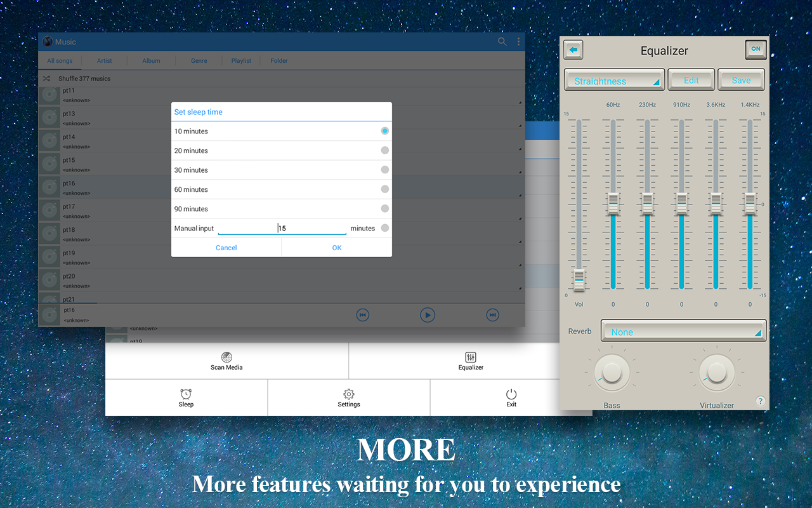Viewport: 812px width, 508px height.
Task: Skip to the next track
Action: click(x=493, y=314)
